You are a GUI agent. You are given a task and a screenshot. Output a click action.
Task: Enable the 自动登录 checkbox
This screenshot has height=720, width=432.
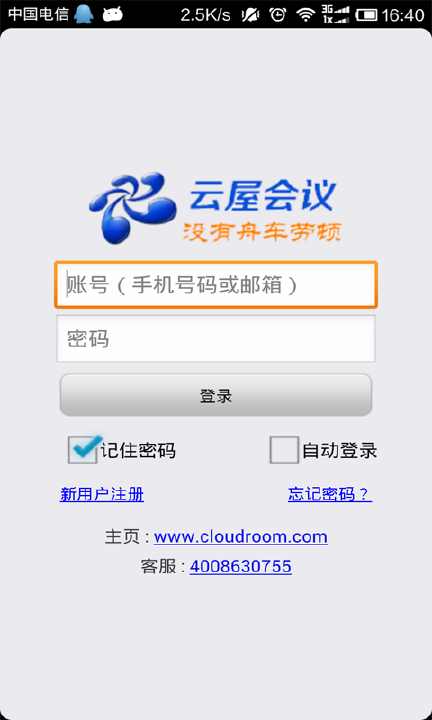284,450
